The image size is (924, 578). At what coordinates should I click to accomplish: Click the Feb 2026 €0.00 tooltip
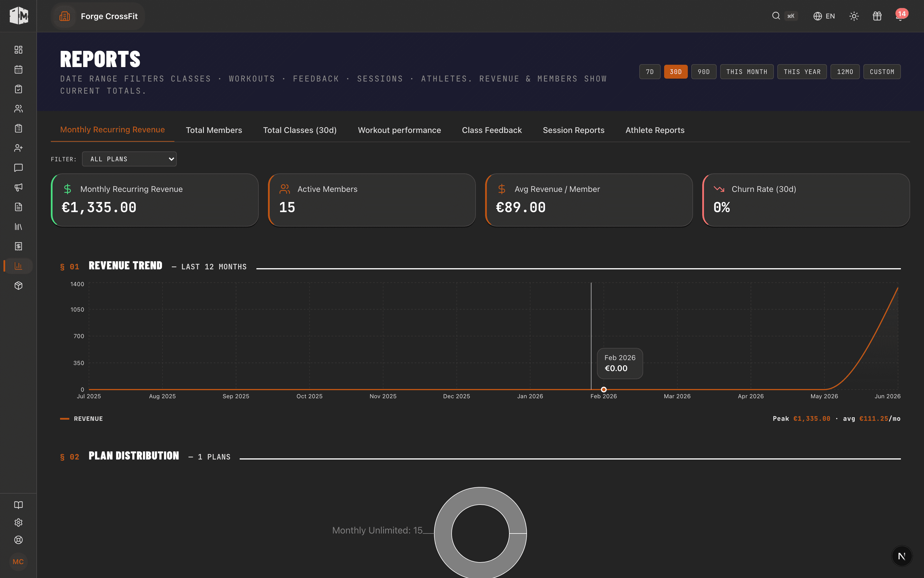click(x=620, y=364)
